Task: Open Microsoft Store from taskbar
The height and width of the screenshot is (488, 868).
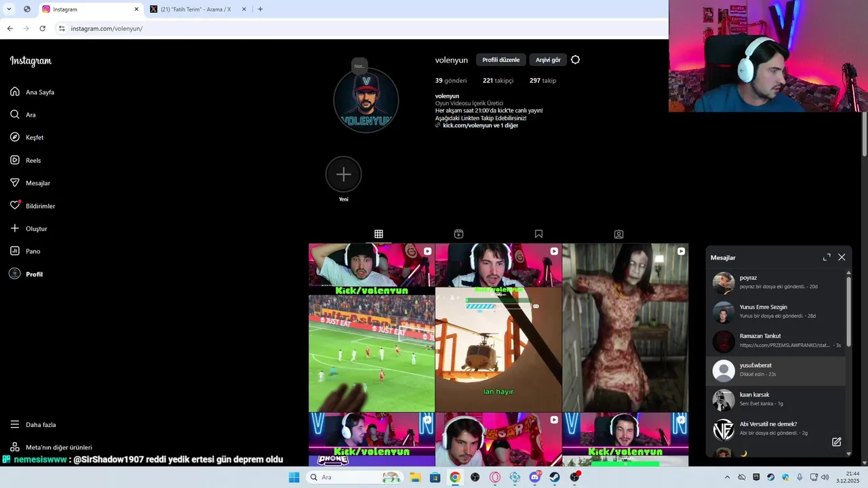Action: [x=435, y=477]
